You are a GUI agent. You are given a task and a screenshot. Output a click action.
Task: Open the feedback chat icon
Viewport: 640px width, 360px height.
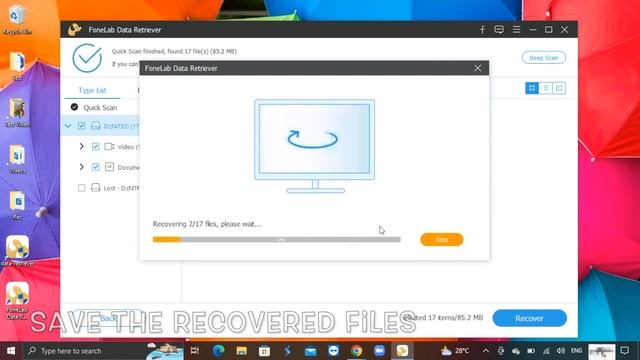tap(499, 30)
